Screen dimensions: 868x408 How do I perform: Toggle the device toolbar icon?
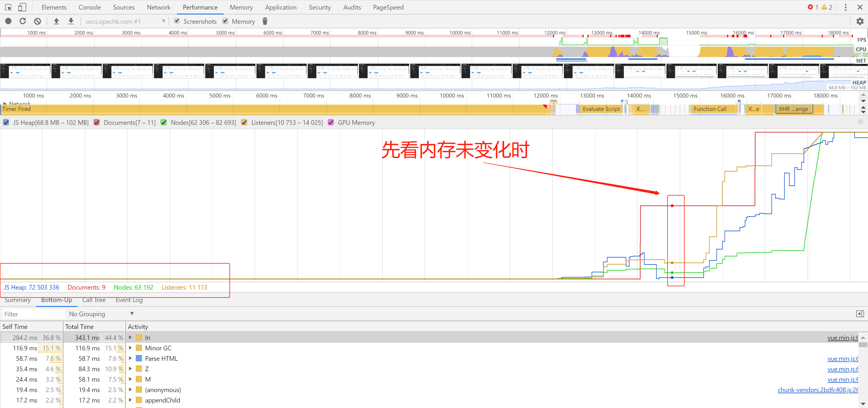22,7
